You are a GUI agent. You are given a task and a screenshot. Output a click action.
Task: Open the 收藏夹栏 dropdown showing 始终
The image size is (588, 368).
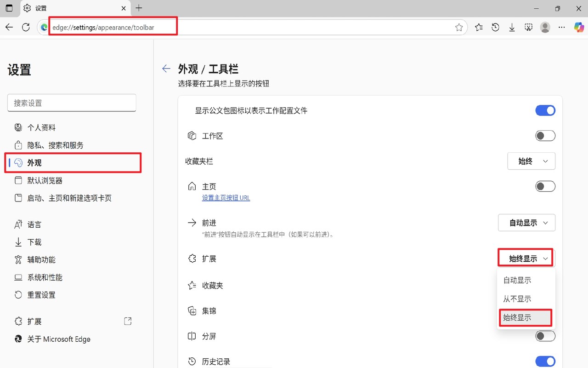(531, 161)
